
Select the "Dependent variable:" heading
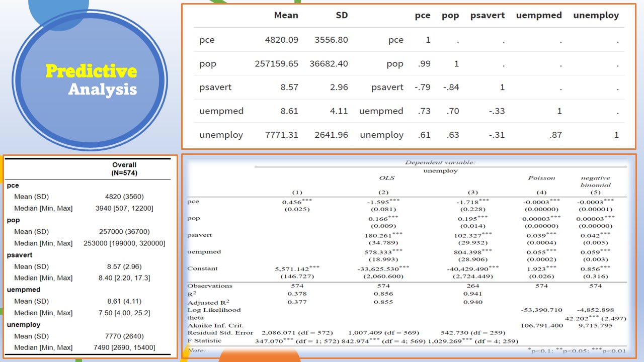click(440, 162)
